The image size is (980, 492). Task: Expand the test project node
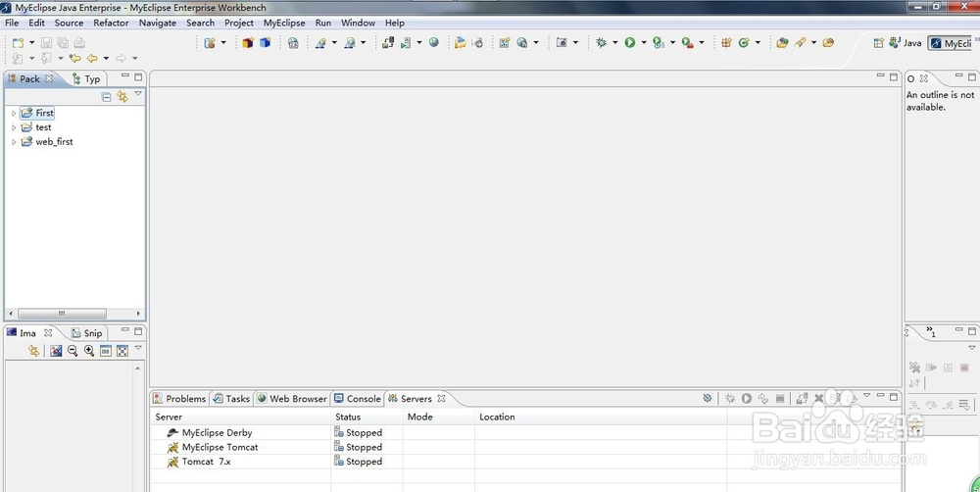click(x=14, y=127)
